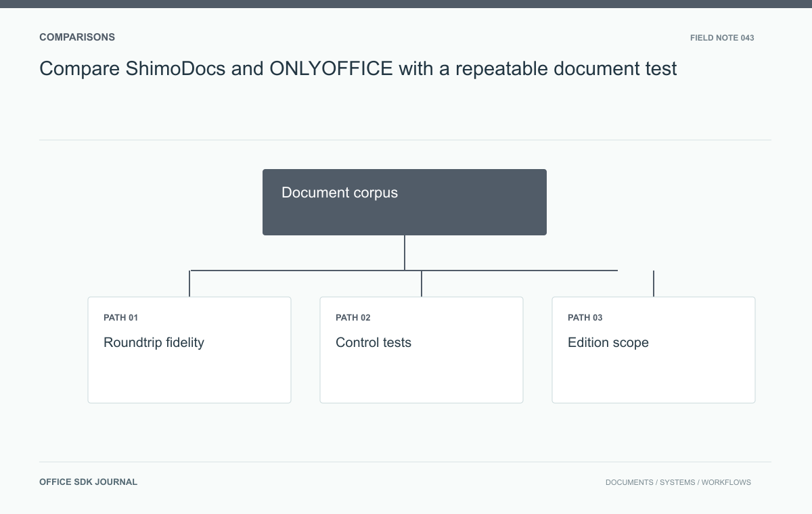Click the COMPARISONS category label
Screen dimensions: 812x514
click(77, 37)
